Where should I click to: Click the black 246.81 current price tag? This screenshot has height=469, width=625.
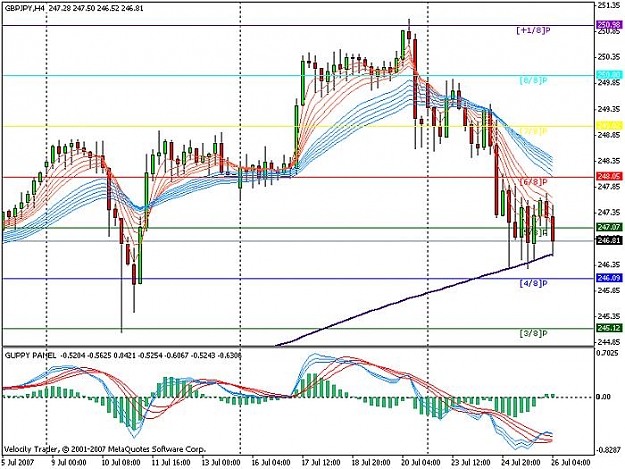[x=609, y=240]
